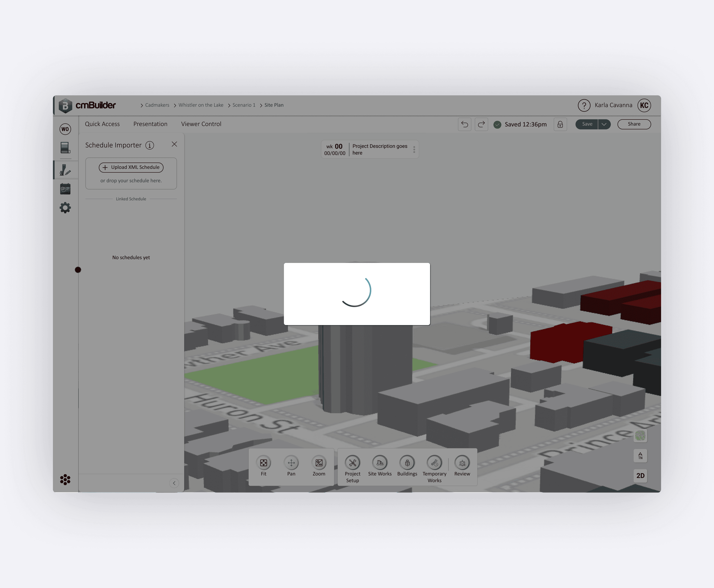Viewport: 714px width, 588px height.
Task: Switch to the Viewer Control menu
Action: tap(201, 124)
